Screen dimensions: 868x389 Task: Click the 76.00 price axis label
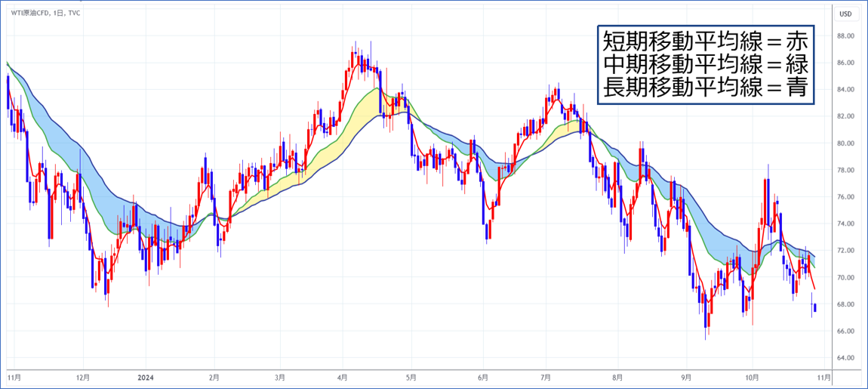(x=845, y=197)
